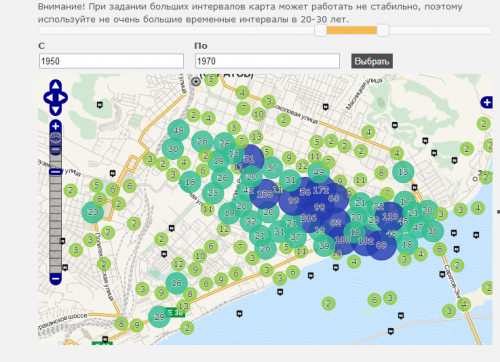
Task: Click the zoom level slider handle
Action: [x=56, y=172]
